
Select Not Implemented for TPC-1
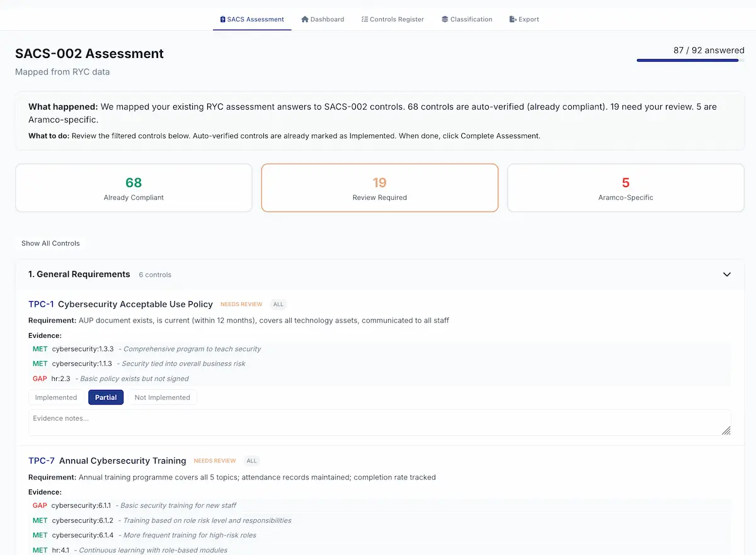162,397
